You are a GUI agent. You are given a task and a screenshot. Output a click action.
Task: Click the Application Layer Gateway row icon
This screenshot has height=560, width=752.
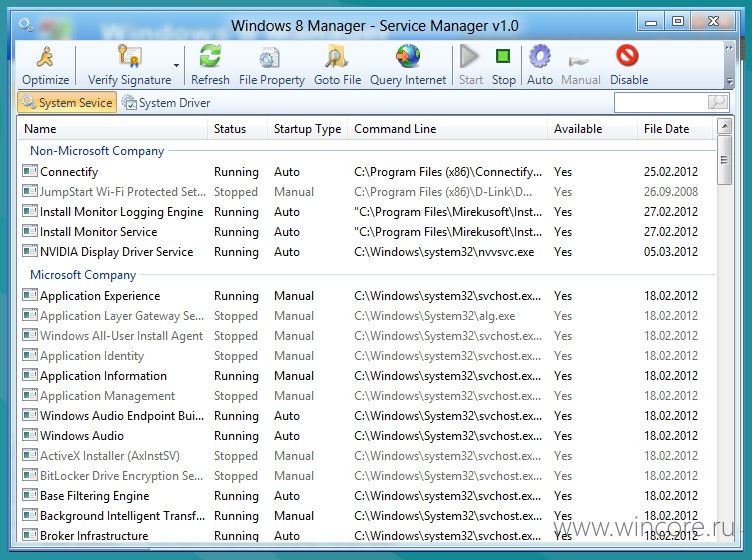pyautogui.click(x=30, y=315)
